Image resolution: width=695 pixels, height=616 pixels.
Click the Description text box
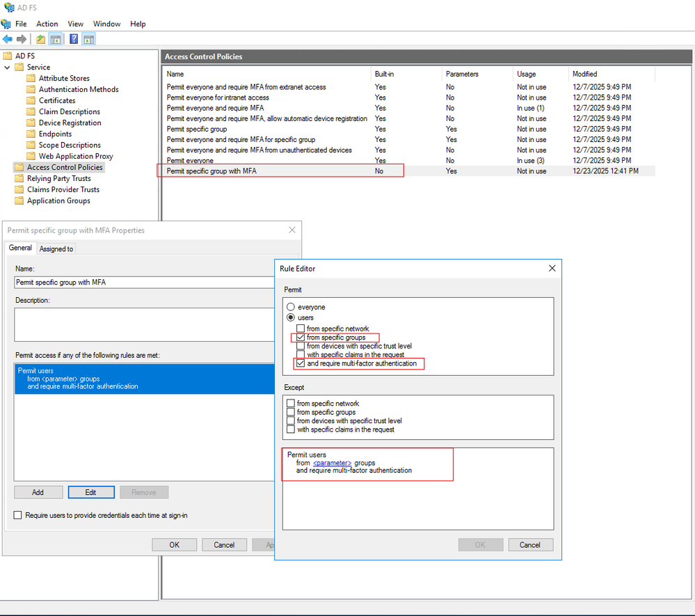click(x=145, y=324)
